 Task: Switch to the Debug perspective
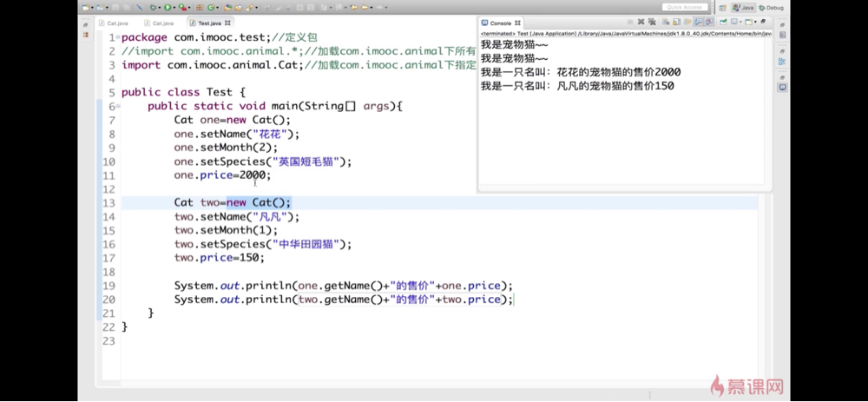pyautogui.click(x=771, y=8)
